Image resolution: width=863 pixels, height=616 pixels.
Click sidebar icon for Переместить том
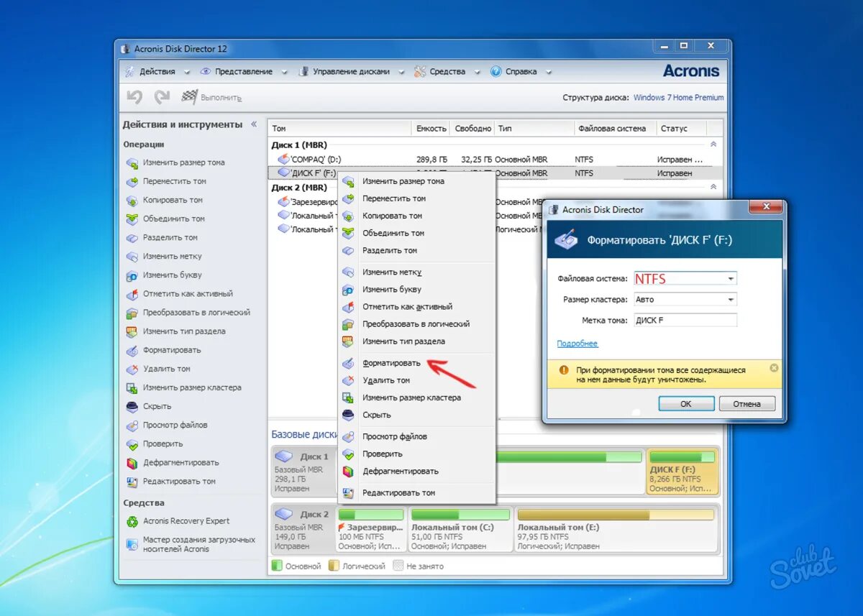(132, 182)
